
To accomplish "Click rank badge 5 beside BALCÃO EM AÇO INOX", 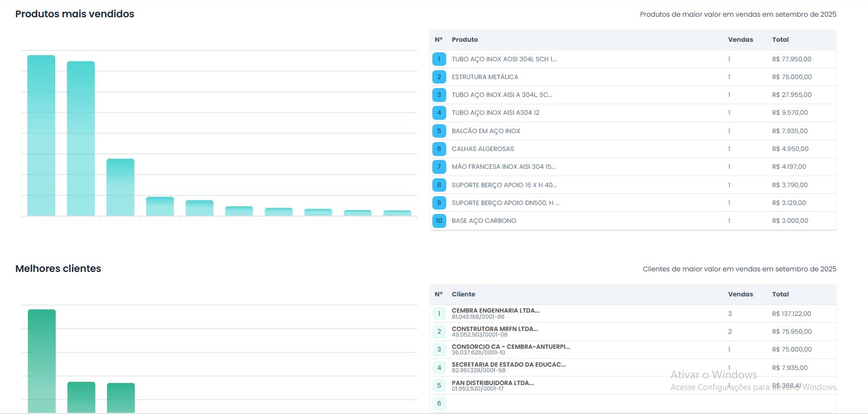I will pos(439,131).
